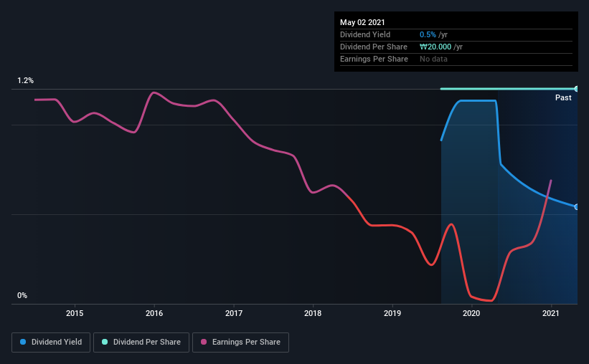Toggle the Earnings Per Share legend button

[x=240, y=343]
